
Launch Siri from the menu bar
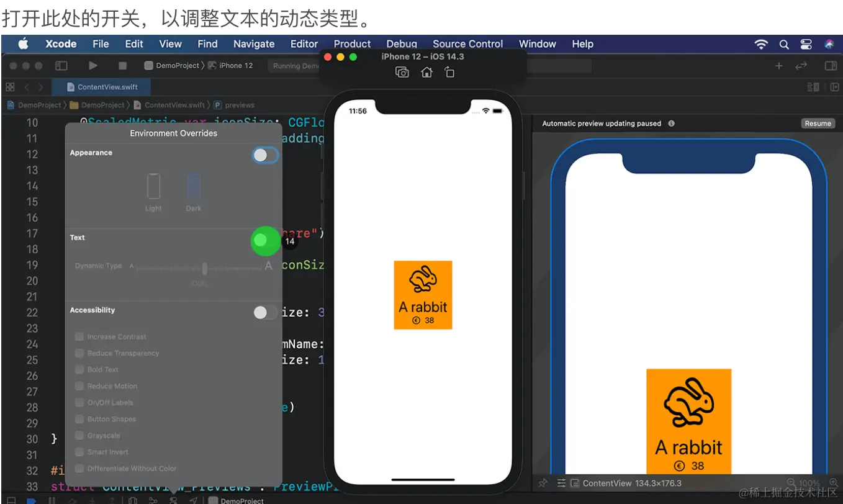[829, 44]
